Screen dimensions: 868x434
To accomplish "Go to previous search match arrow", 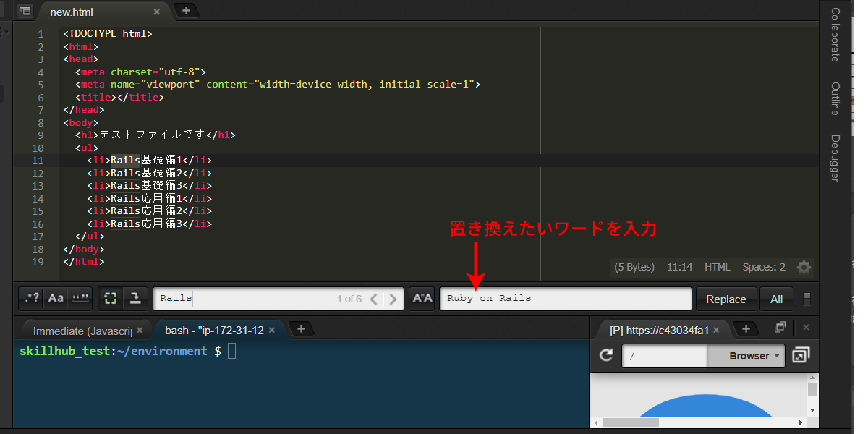I will 374,299.
